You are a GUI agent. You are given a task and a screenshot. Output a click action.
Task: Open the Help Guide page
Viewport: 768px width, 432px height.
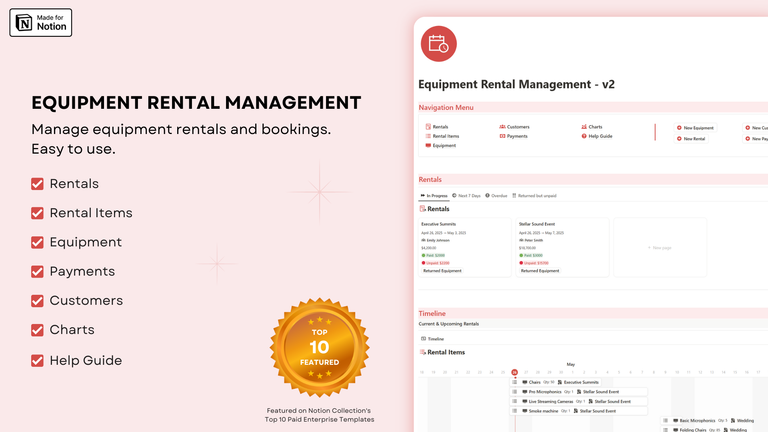pos(599,136)
